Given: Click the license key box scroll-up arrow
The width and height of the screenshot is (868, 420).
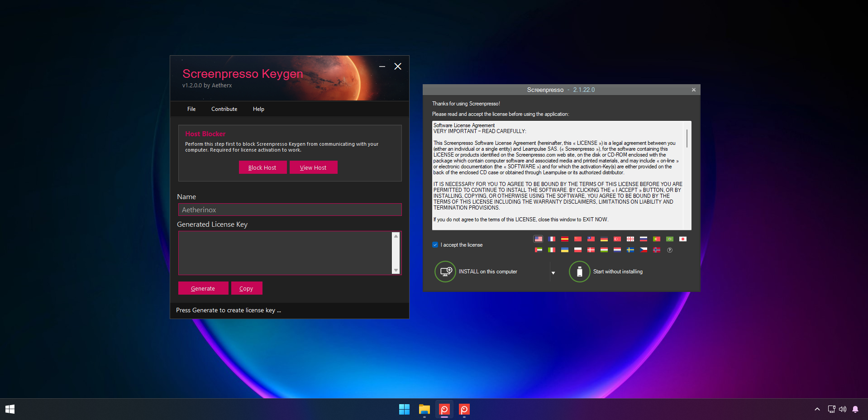Looking at the screenshot, I should click(396, 236).
